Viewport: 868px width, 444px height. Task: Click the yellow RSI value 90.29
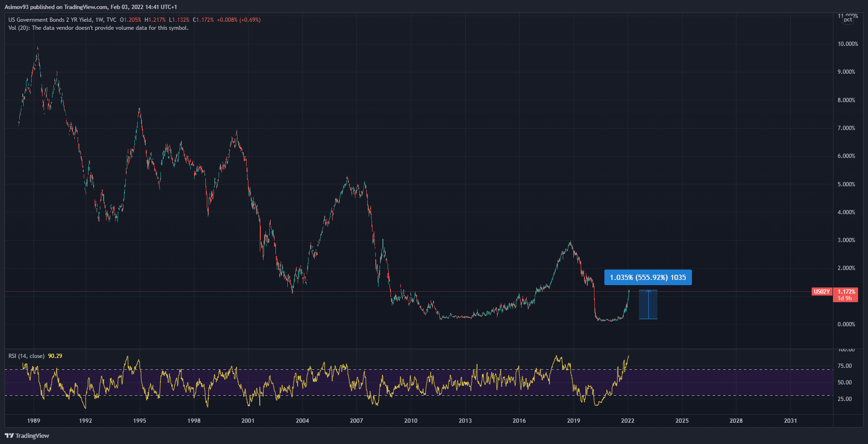(x=55, y=356)
